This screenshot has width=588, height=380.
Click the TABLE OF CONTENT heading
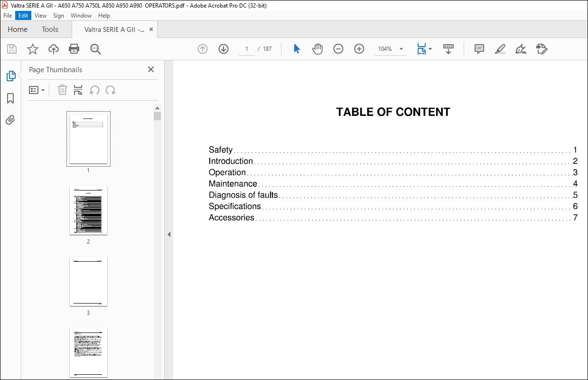click(393, 112)
